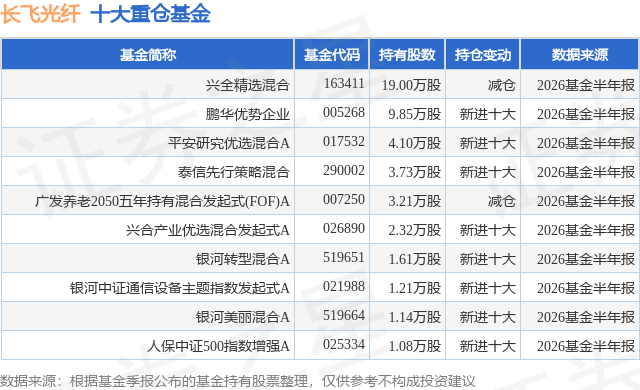Click the 数据来源 column header
Image resolution: width=640 pixels, height=390 pixels.
(x=580, y=55)
